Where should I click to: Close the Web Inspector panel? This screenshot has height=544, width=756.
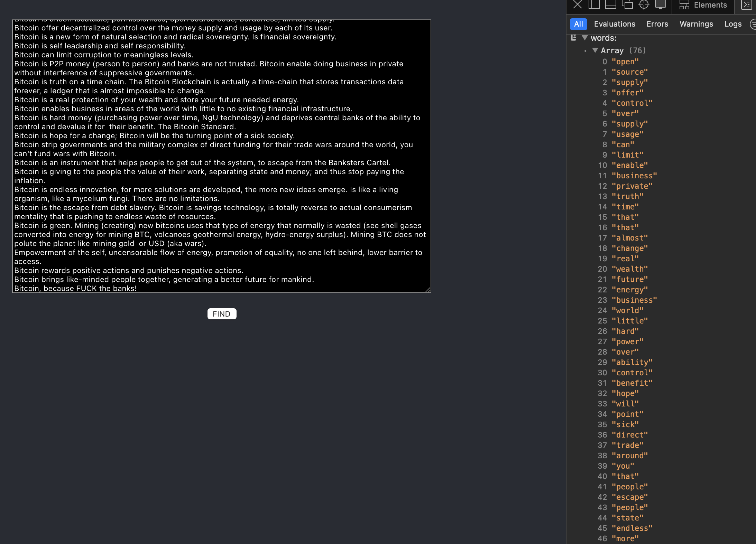pyautogui.click(x=577, y=4)
